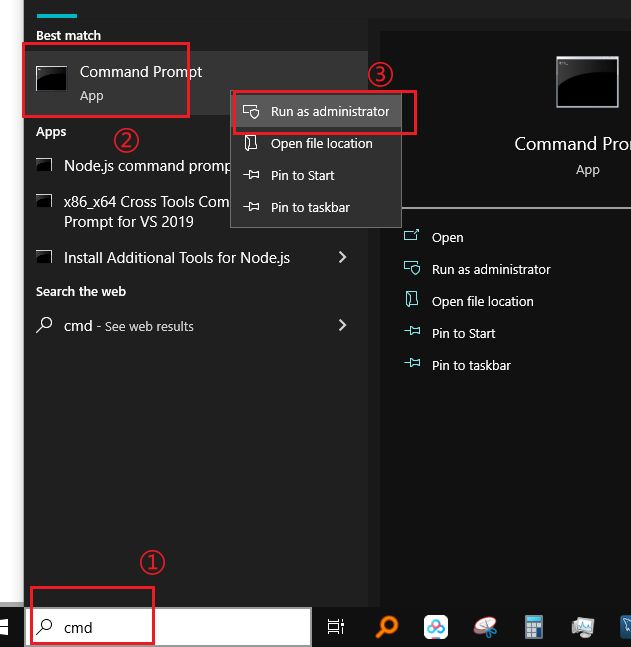
Task: Expand Install Additional Tools for Node.js options
Action: tap(343, 257)
